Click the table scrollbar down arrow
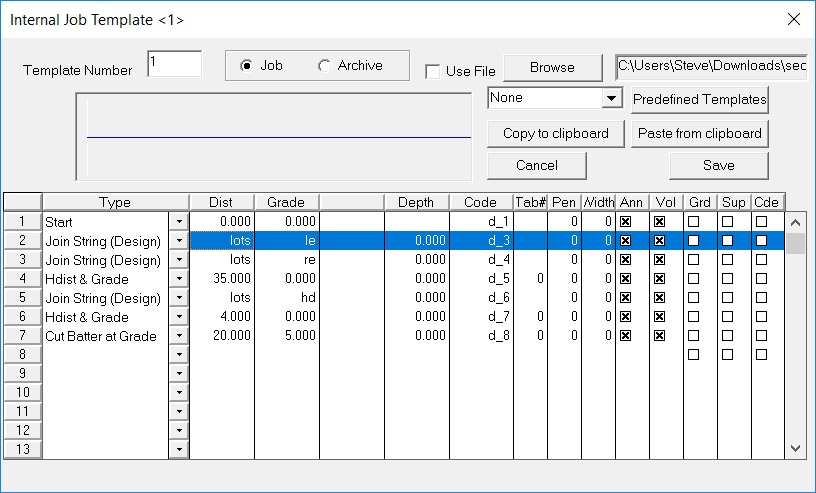 [x=796, y=448]
